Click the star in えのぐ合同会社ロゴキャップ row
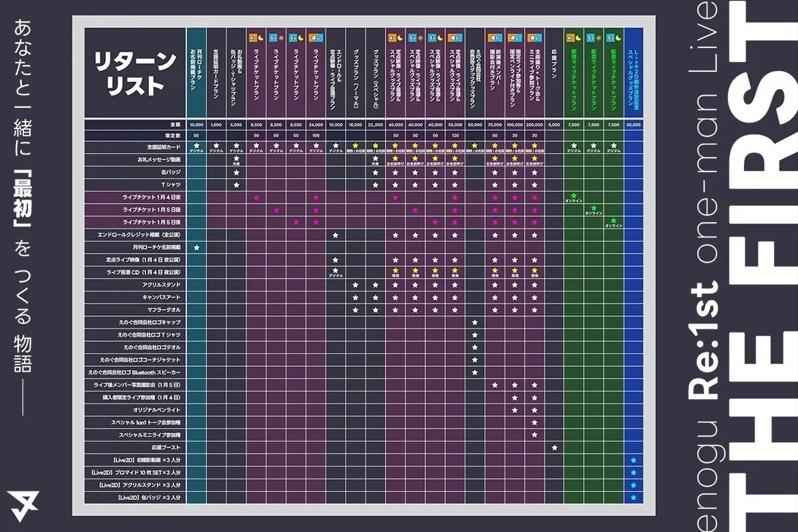This screenshot has height=532, width=798. 474,323
